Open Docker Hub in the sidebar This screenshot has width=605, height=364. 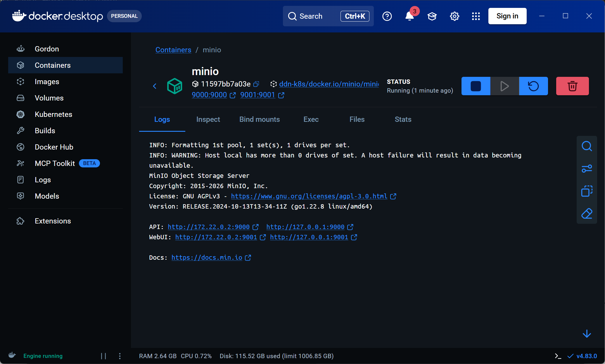65,147
